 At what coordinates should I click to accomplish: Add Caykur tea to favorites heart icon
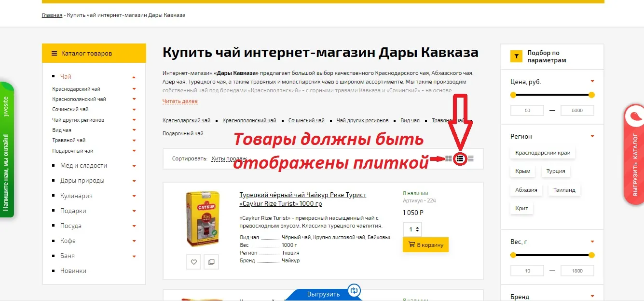click(x=194, y=262)
